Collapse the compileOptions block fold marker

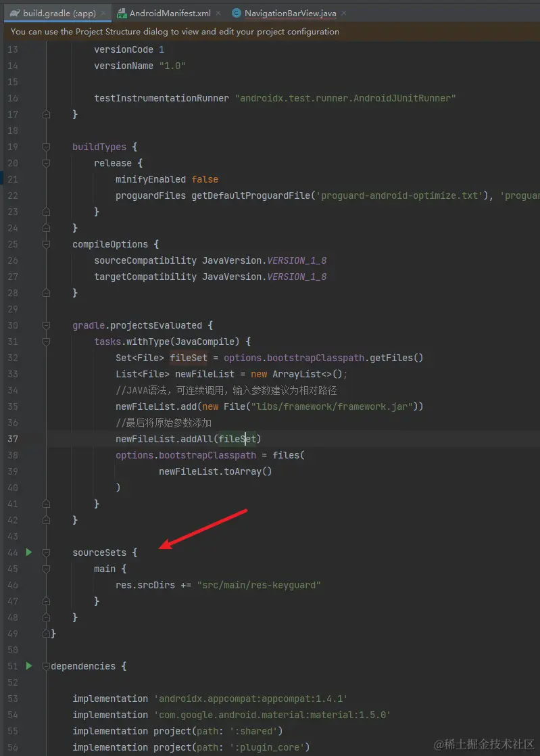click(46, 244)
